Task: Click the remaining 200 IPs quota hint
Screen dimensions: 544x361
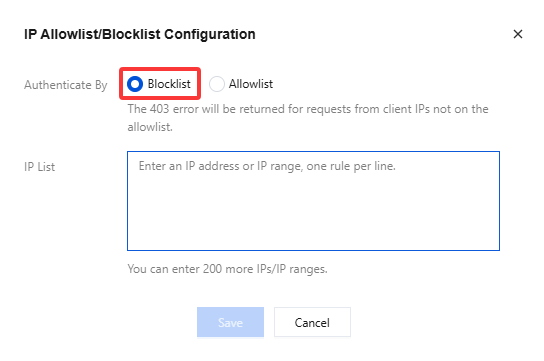Action: [228, 269]
